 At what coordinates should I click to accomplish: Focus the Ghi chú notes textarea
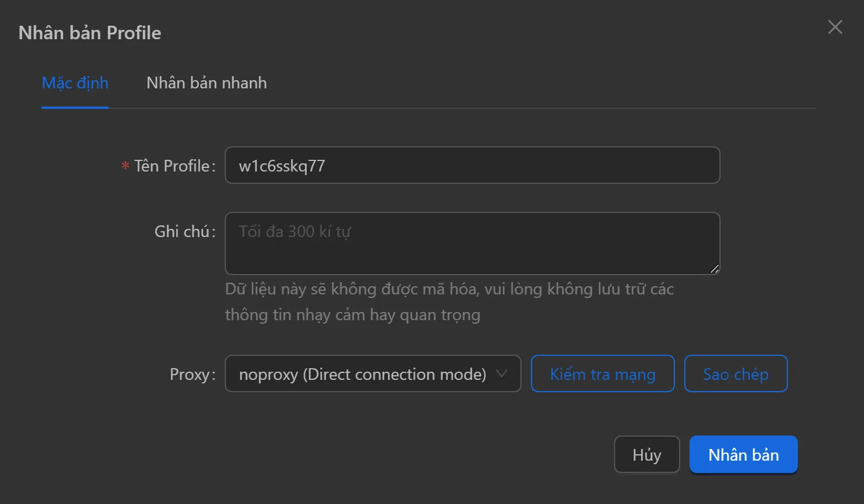tap(472, 244)
